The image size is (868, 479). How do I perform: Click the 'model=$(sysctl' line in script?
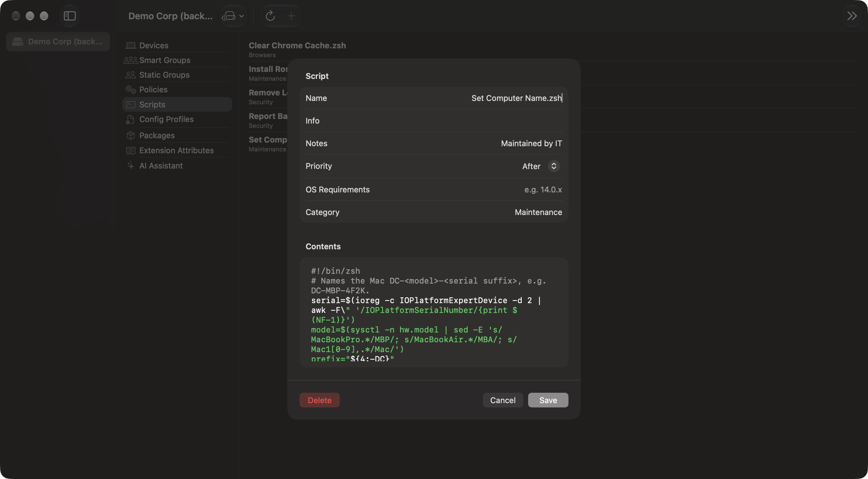[406, 329]
